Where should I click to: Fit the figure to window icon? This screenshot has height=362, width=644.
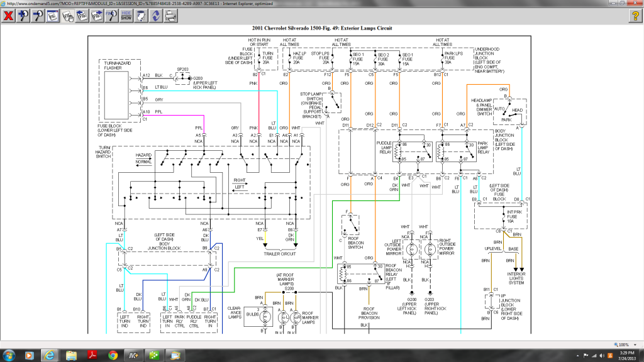(x=53, y=16)
